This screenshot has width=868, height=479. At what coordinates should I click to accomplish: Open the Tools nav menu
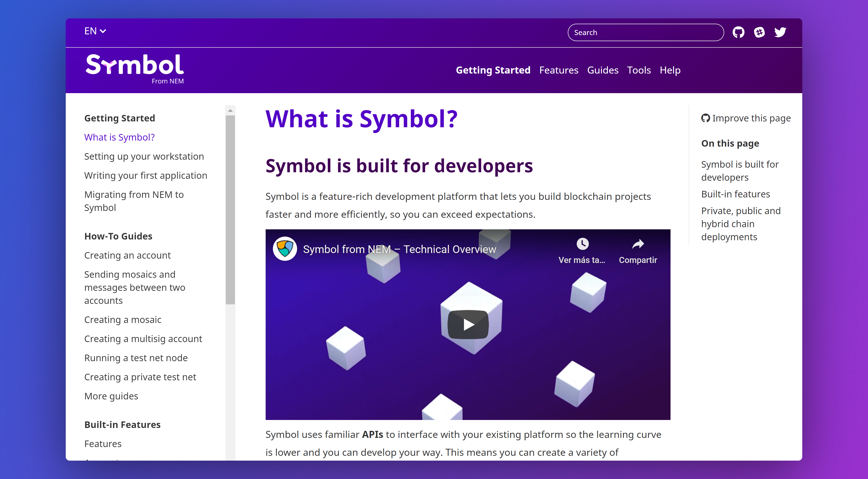point(639,70)
